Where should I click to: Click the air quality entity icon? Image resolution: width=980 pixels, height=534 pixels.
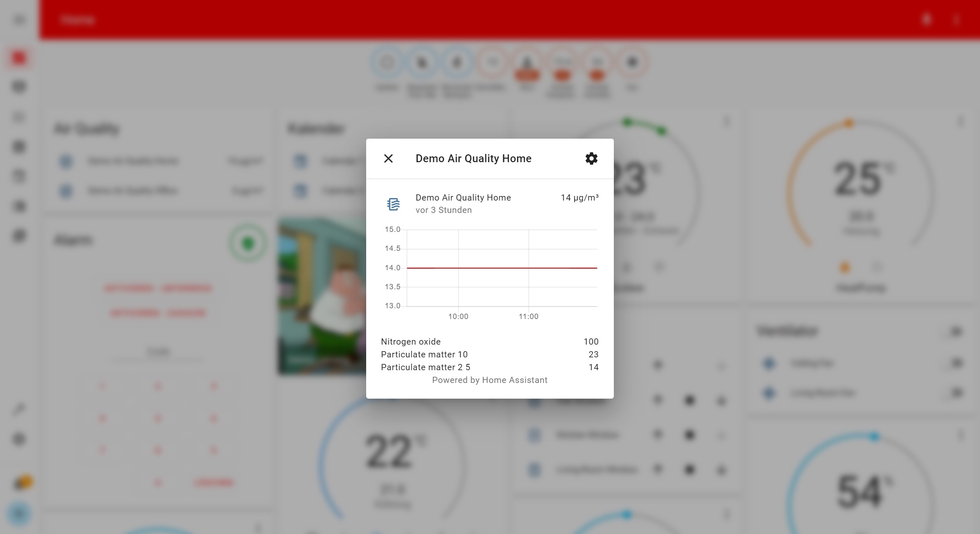click(x=393, y=204)
